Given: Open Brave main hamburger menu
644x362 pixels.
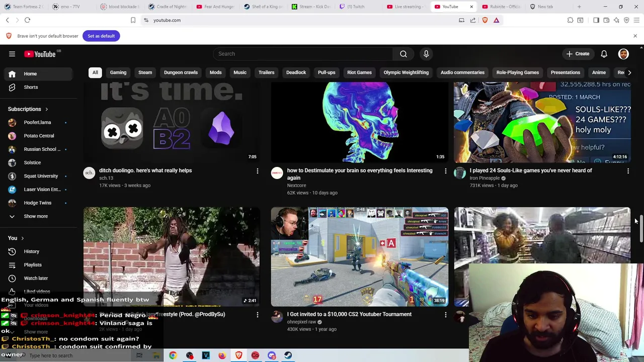Looking at the screenshot, I should pos(636,20).
